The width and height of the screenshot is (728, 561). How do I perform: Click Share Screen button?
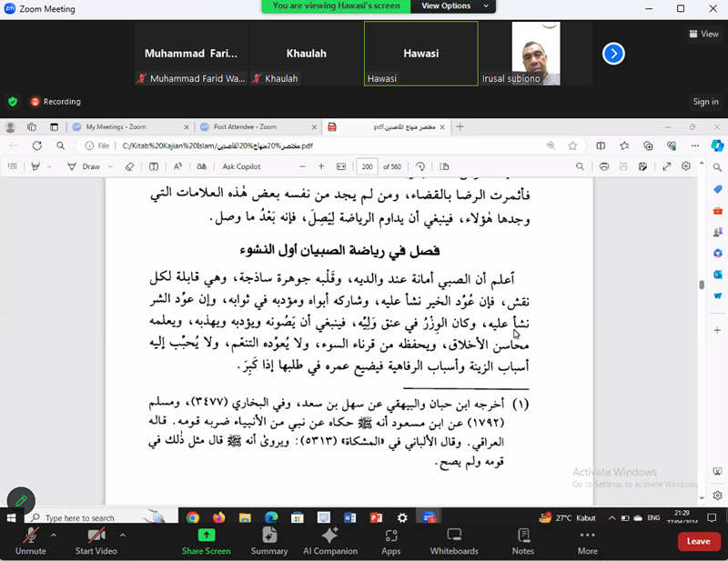pos(207,541)
